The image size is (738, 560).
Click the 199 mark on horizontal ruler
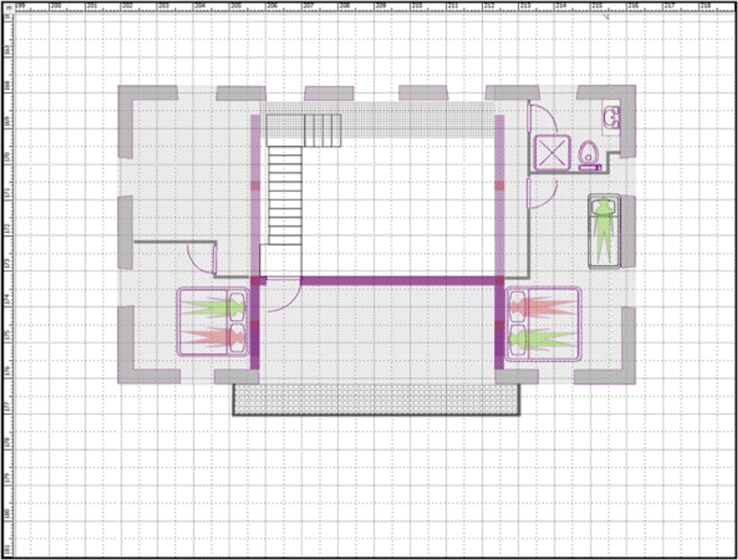click(20, 5)
